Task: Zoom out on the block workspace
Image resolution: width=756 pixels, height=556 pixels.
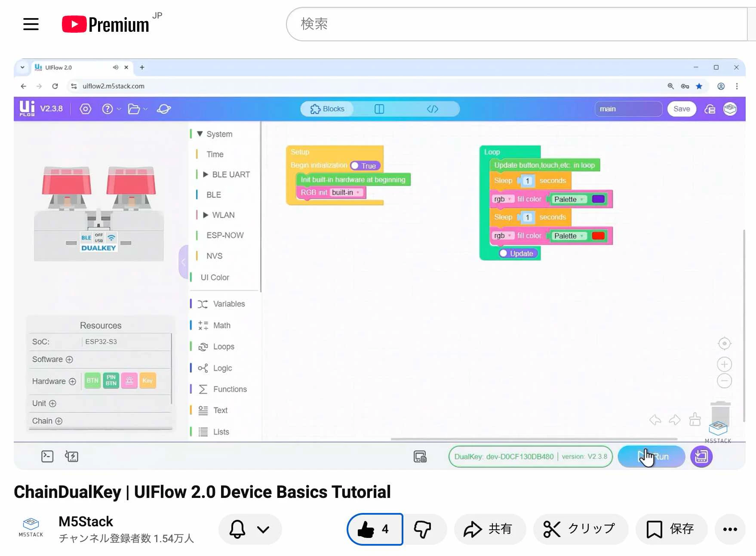Action: [x=725, y=381]
